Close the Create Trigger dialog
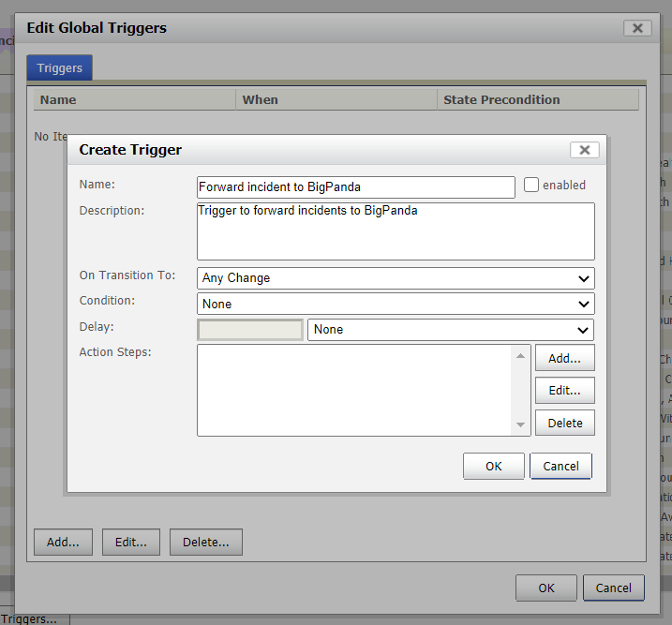The width and height of the screenshot is (672, 625). (x=585, y=150)
